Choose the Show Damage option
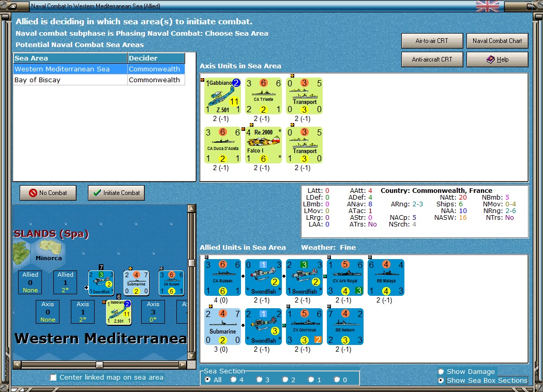Screen dimensions: 543x392 tap(441, 371)
